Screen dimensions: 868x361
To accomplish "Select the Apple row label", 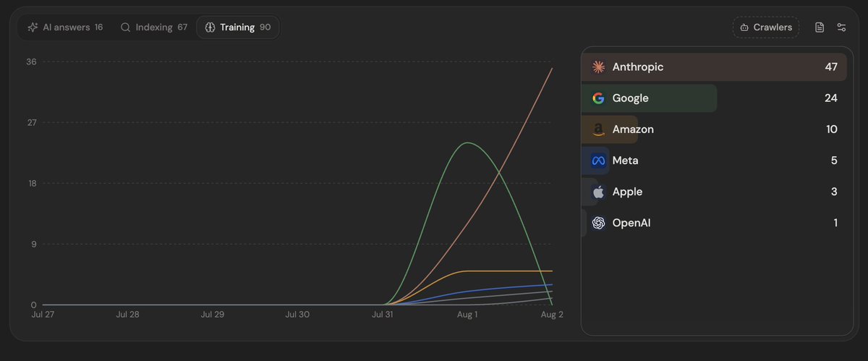I will (628, 192).
